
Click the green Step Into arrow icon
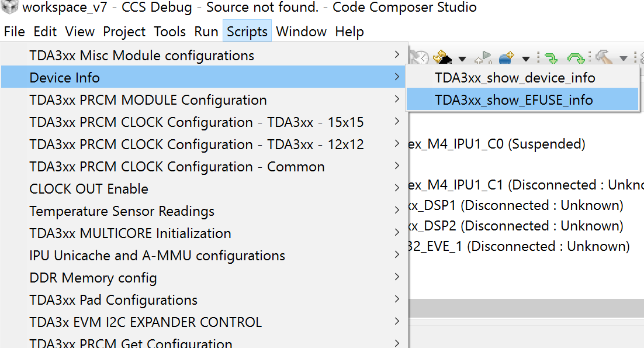(x=550, y=57)
